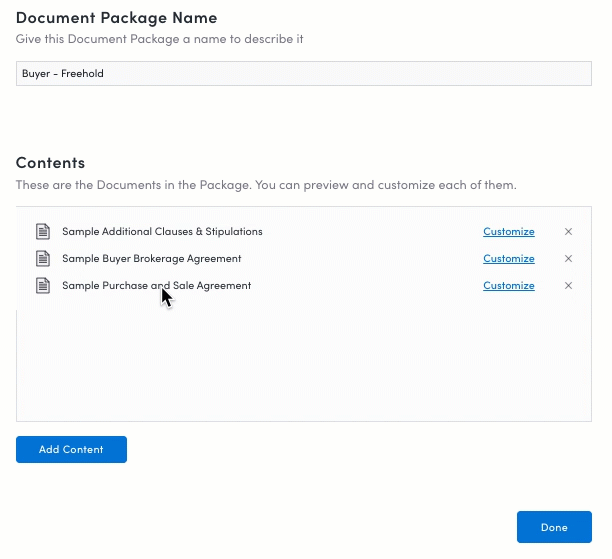
Task: Select the Sample Additional Clauses & Stipulations row
Action: 304,231
